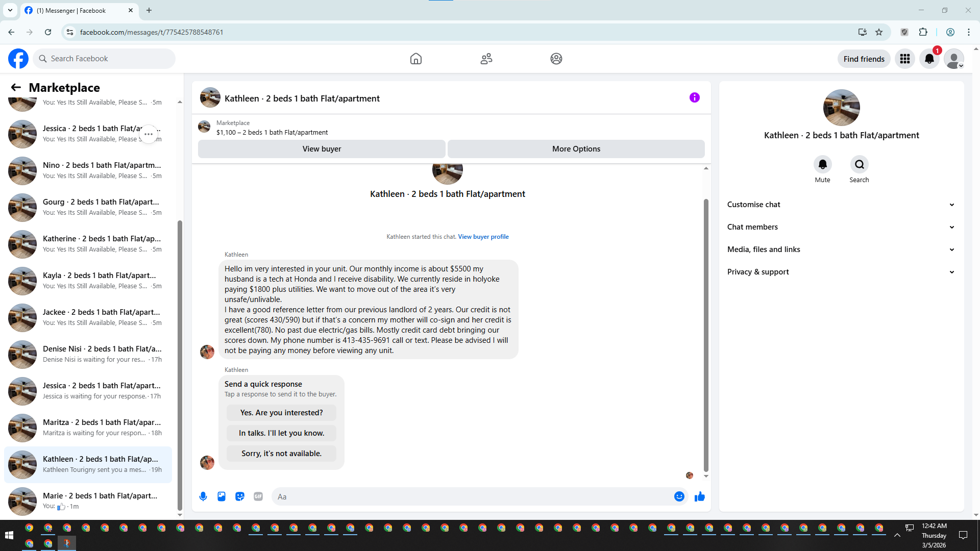Open the Nino conversation

pos(88,170)
